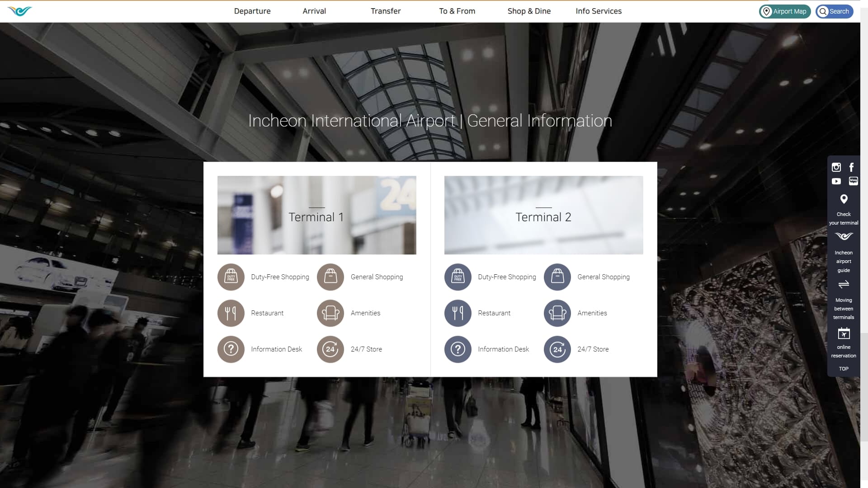Click Terminal 2 General Shopping icon
Image resolution: width=868 pixels, height=488 pixels.
[x=557, y=277]
